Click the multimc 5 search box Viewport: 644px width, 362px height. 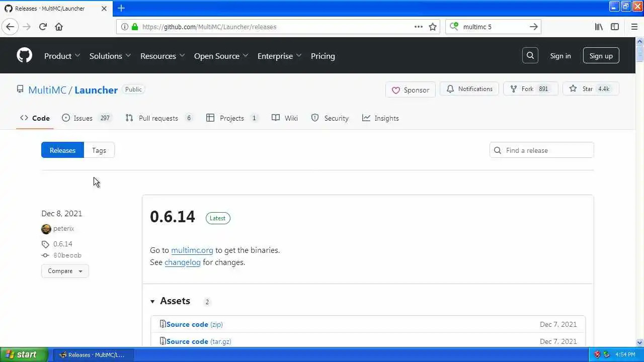493,27
